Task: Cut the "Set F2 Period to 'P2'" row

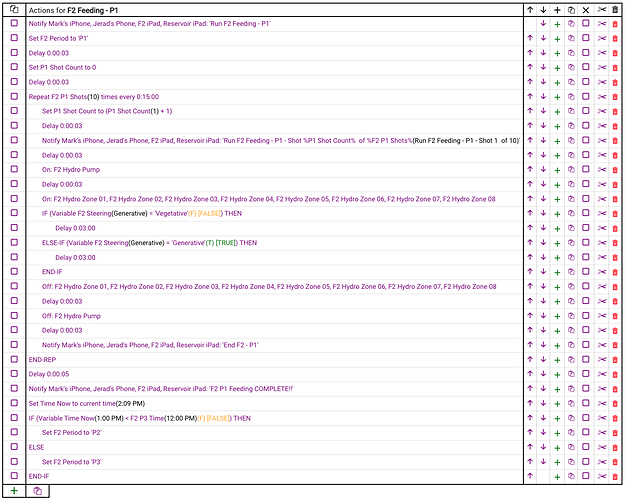Action: [x=602, y=433]
